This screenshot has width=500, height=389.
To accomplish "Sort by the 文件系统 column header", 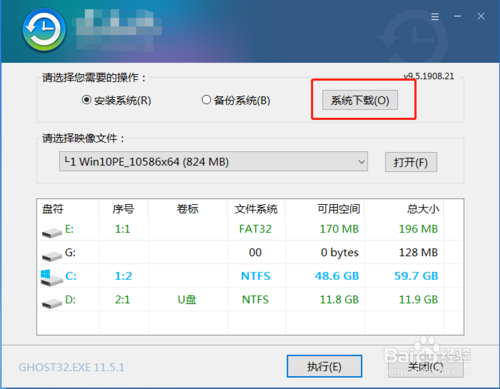I will (x=256, y=209).
